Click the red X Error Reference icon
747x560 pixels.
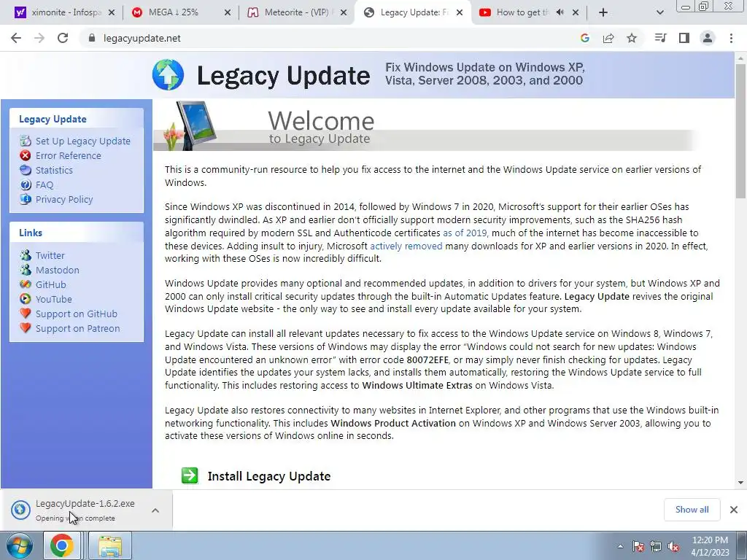point(26,155)
